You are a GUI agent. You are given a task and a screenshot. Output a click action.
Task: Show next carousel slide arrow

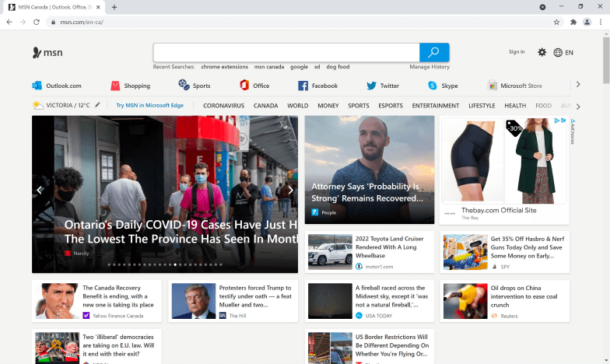[290, 190]
